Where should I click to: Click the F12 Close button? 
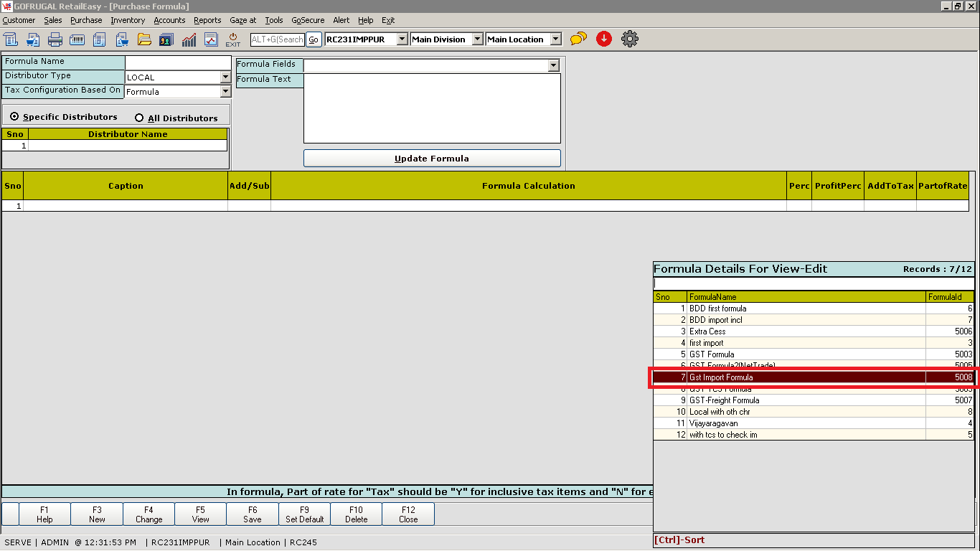(408, 514)
